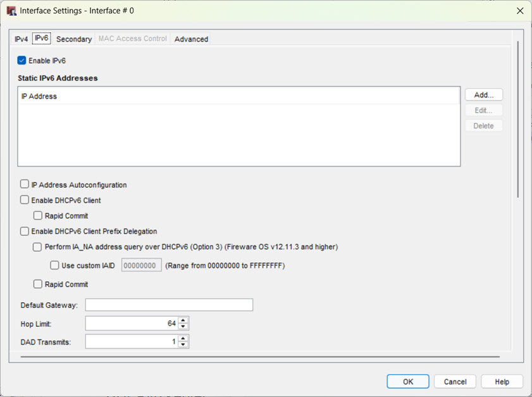Open the Secondary tab
Screen dimensions: 532x397
pos(73,39)
